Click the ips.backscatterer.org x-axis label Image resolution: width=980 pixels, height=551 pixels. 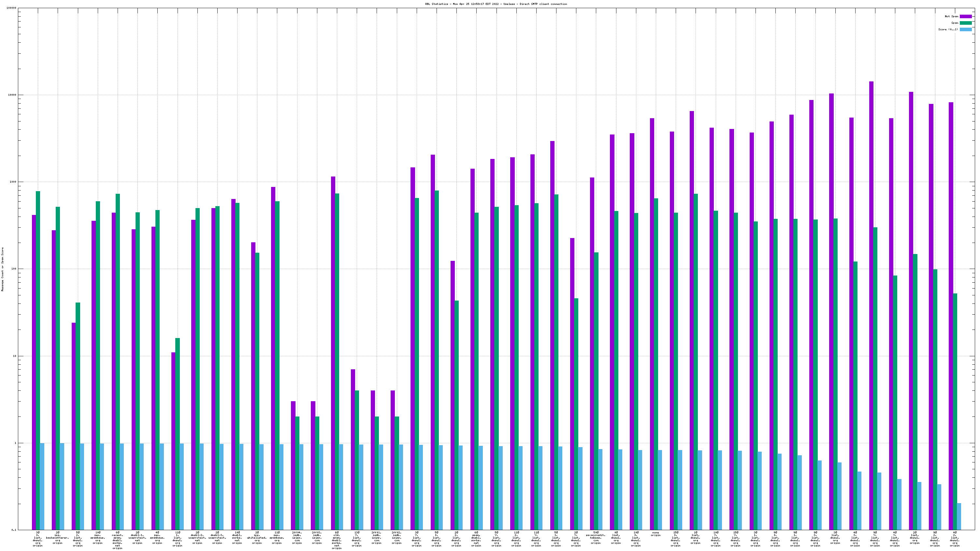click(57, 538)
